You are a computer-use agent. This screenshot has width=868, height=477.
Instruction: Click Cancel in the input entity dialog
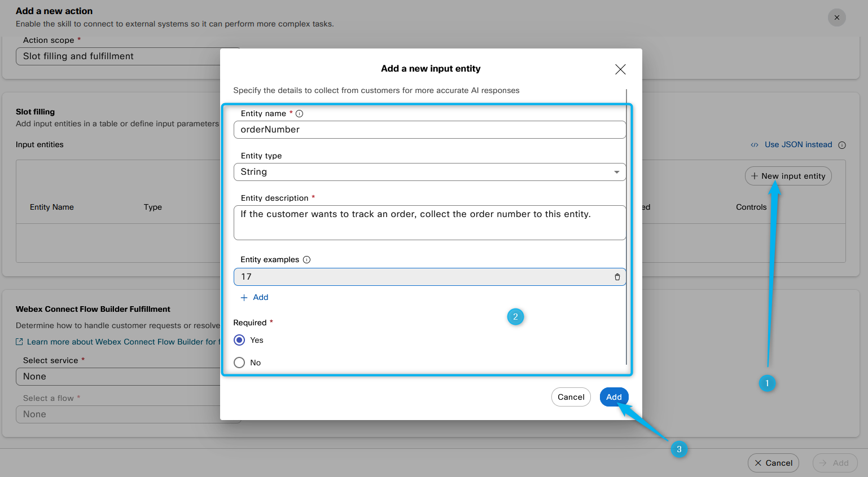[571, 397]
